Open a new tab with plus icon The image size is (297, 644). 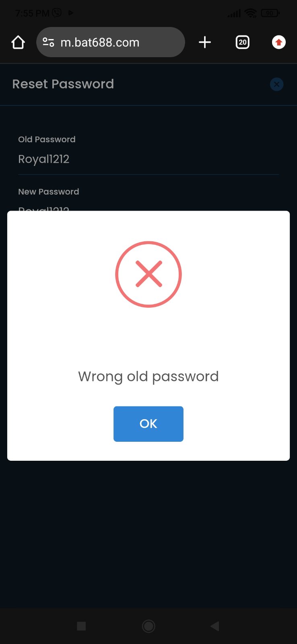(x=205, y=42)
